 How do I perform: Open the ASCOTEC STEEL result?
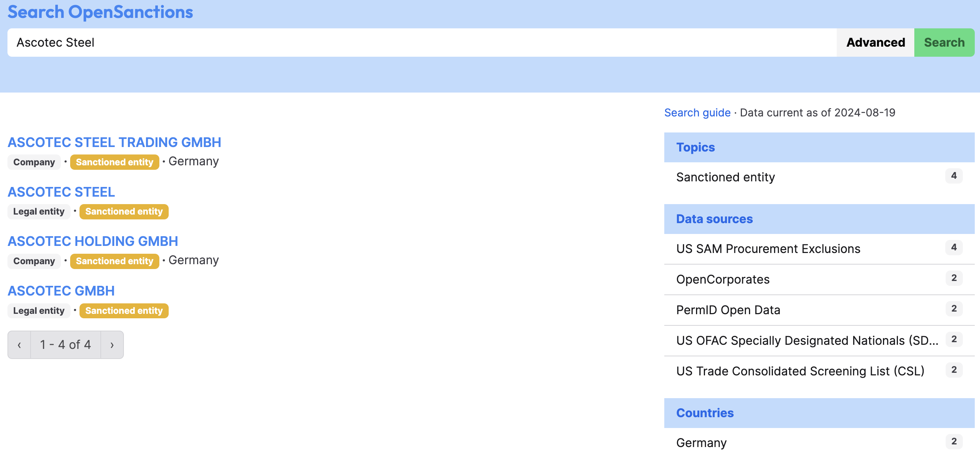pos(61,192)
